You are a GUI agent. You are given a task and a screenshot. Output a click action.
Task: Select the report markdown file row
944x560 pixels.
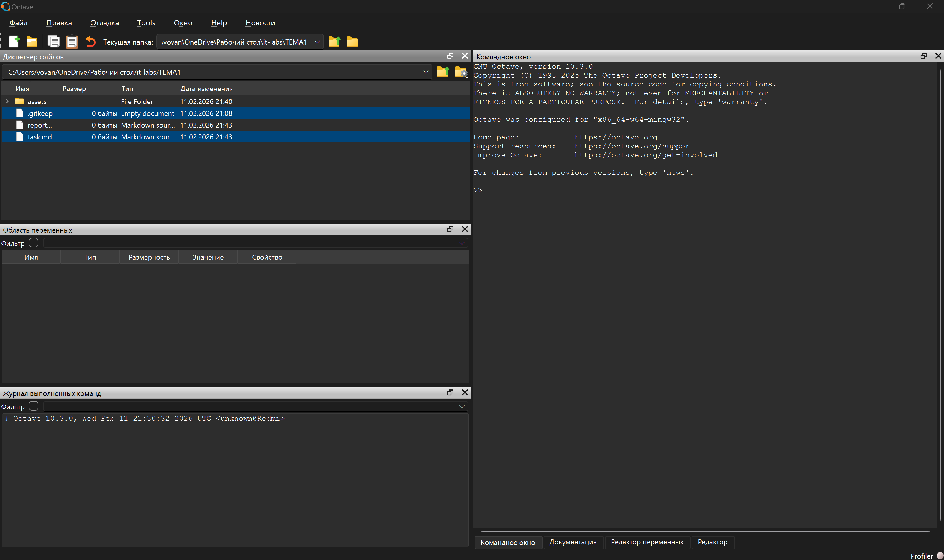tap(40, 125)
